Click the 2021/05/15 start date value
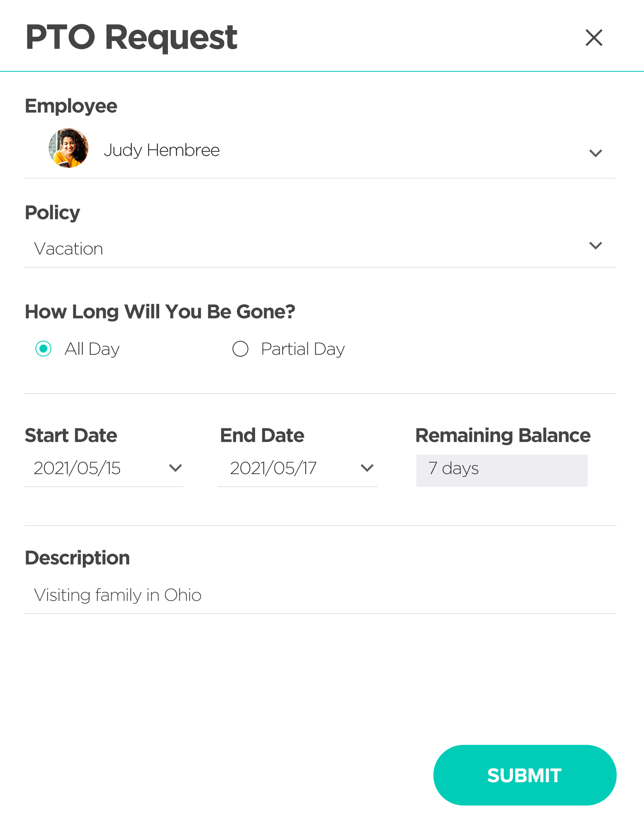 coord(77,468)
